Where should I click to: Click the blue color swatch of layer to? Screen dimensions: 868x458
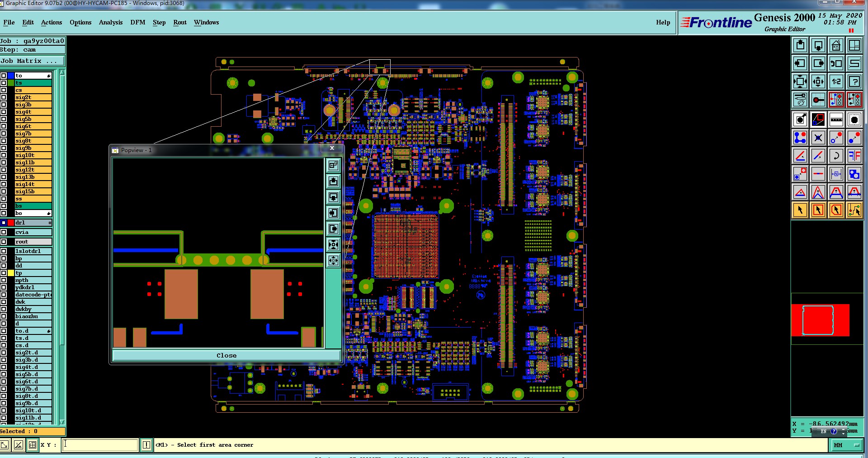[x=11, y=76]
